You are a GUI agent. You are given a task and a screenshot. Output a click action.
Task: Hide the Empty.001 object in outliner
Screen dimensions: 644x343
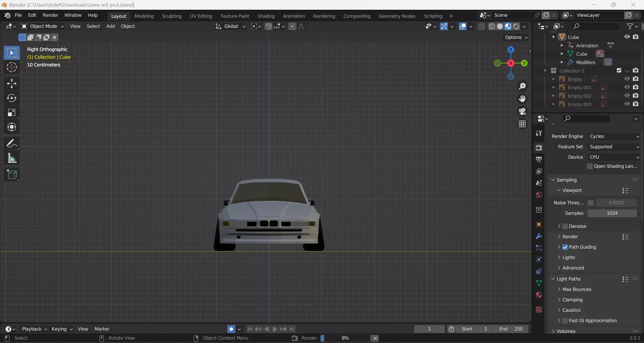pos(627,87)
